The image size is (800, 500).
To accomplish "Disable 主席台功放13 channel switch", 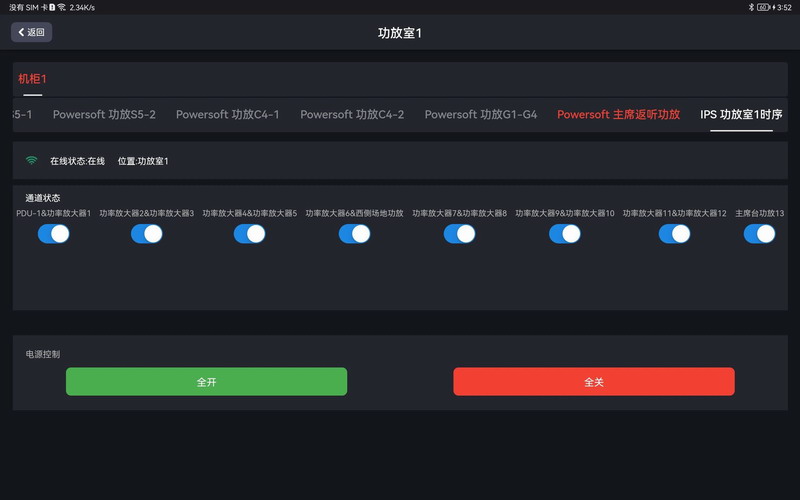I will (x=759, y=234).
